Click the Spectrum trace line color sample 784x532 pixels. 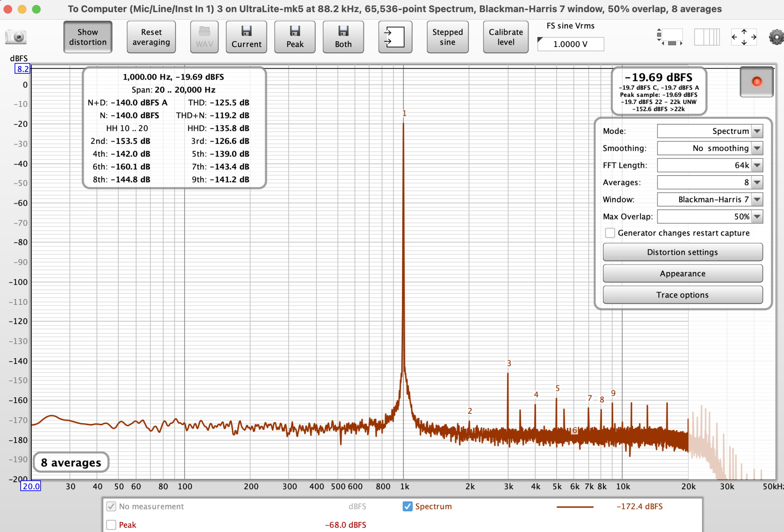tap(575, 507)
